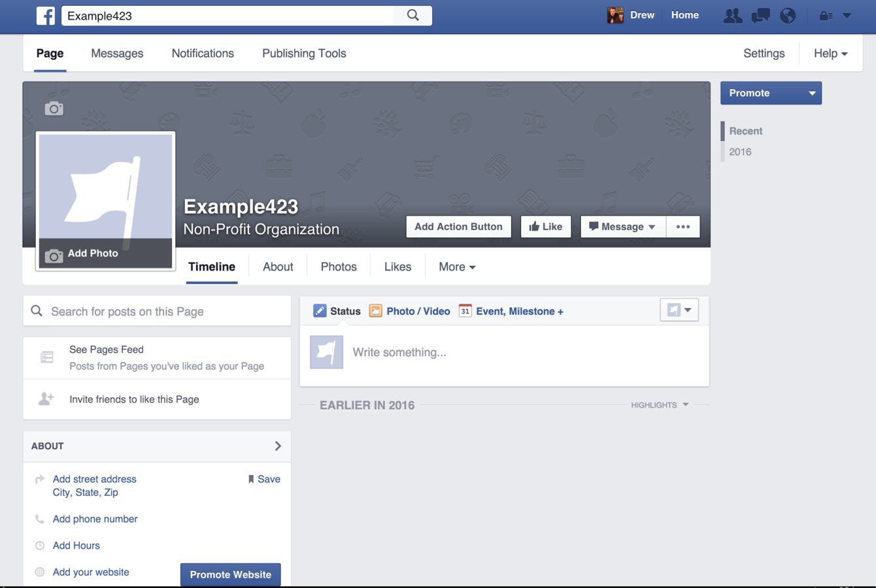Click the street address arrow icon

pyautogui.click(x=40, y=479)
